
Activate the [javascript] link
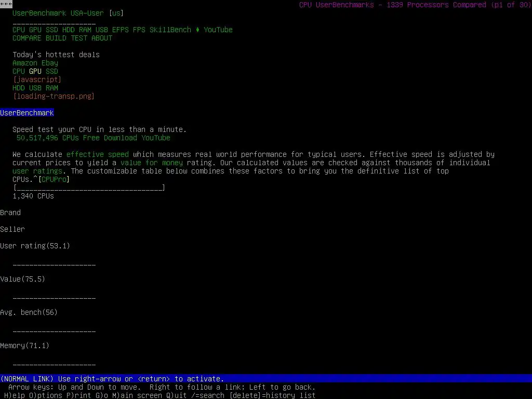click(x=37, y=79)
